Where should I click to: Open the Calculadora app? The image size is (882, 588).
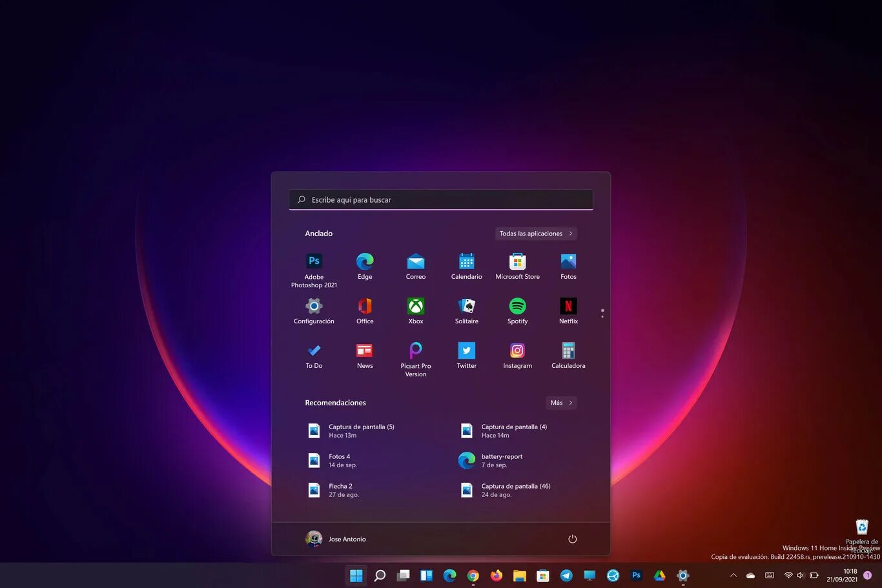(568, 355)
